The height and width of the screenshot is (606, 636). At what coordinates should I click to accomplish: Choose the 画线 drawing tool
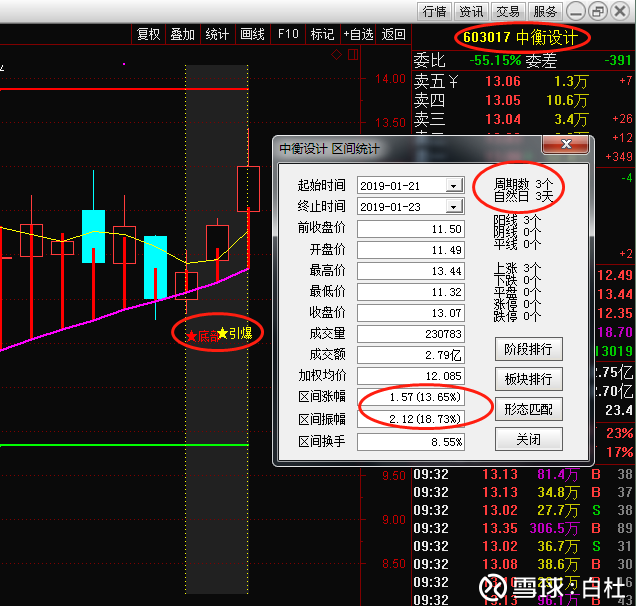tap(252, 34)
